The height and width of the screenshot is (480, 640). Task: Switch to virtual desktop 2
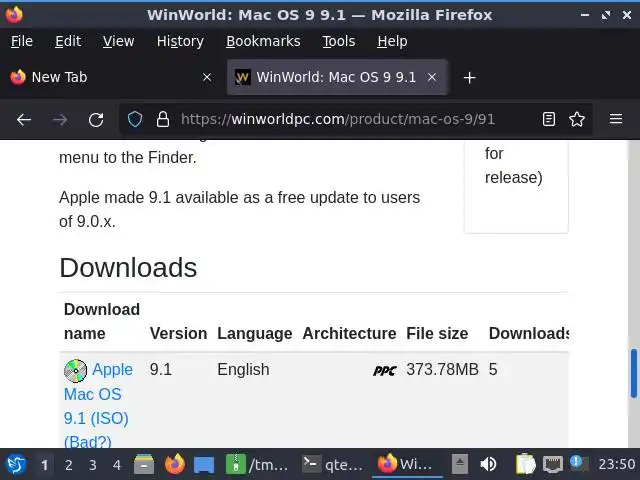coord(69,464)
